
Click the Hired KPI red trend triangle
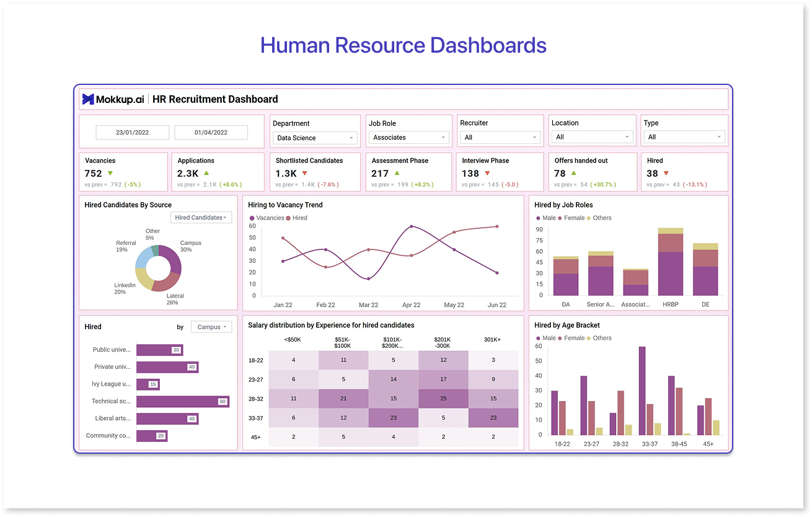pos(666,174)
